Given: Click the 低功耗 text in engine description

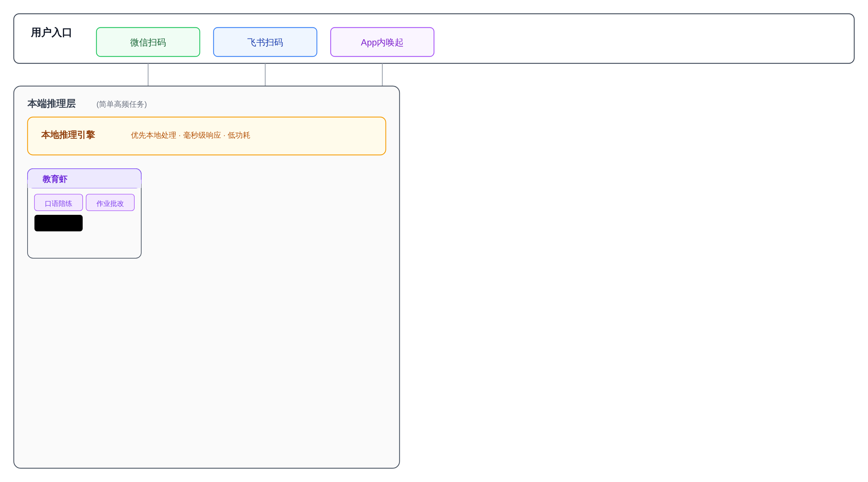Looking at the screenshot, I should tap(239, 135).
